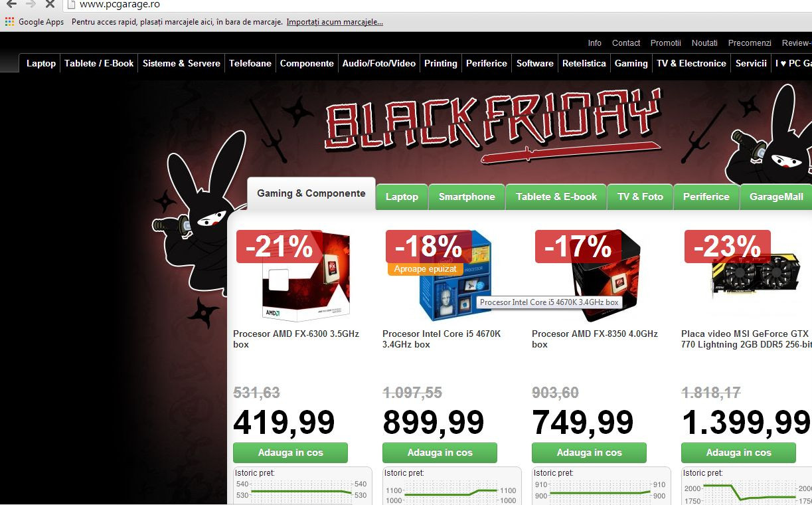Click the FX-6300 price history chart
Screen dimensions: 812x505
303,487
